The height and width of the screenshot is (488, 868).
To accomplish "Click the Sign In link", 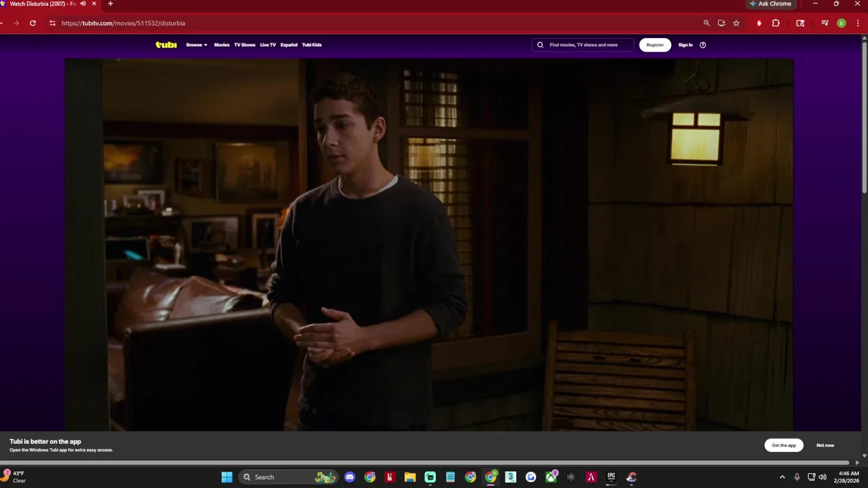I will (686, 45).
